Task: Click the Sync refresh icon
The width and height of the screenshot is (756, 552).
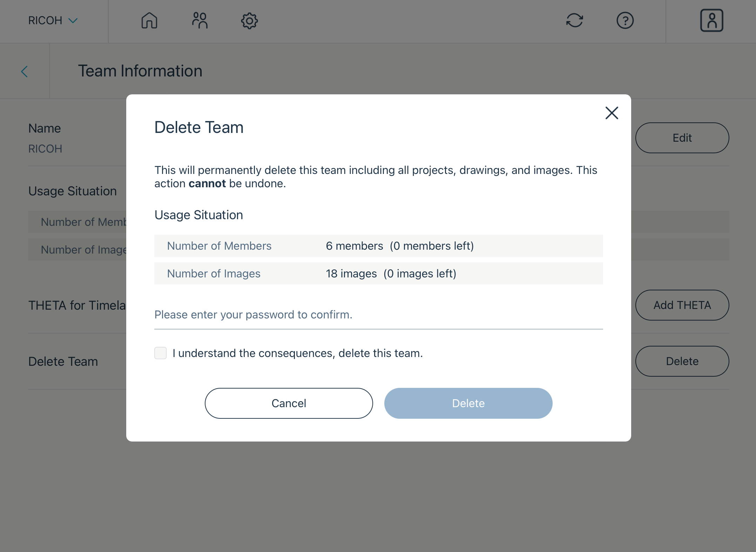Action: point(575,21)
